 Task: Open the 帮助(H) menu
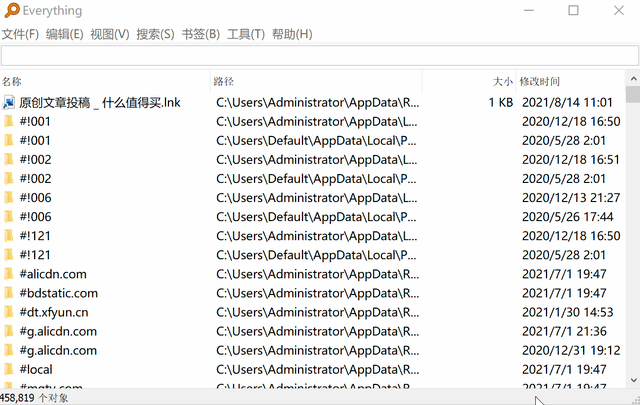tap(292, 34)
